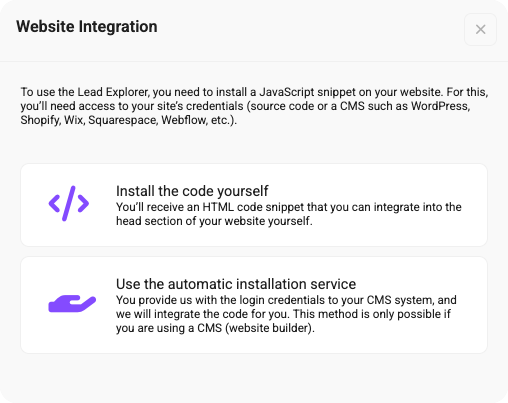
Task: Click the purple code brackets icon
Action: [x=69, y=203]
